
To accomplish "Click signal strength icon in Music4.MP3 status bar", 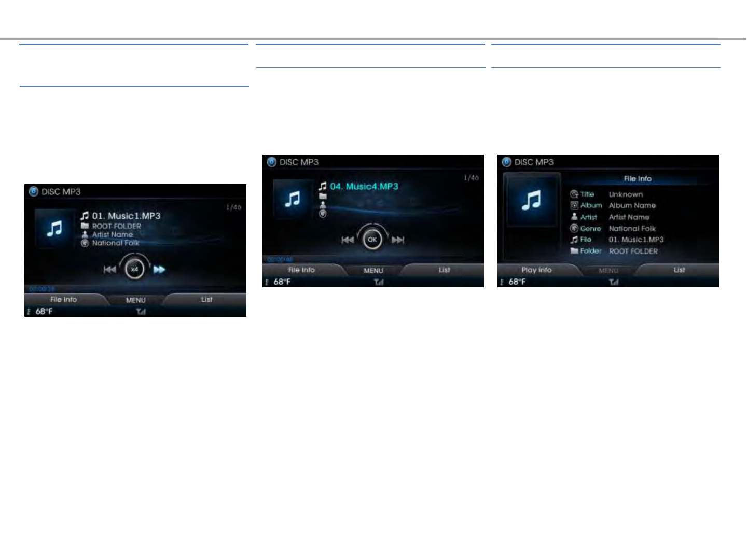I will (x=379, y=282).
